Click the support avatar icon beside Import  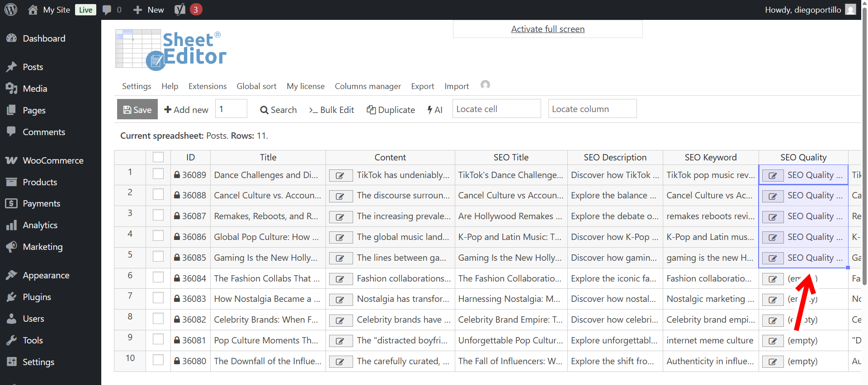point(485,85)
